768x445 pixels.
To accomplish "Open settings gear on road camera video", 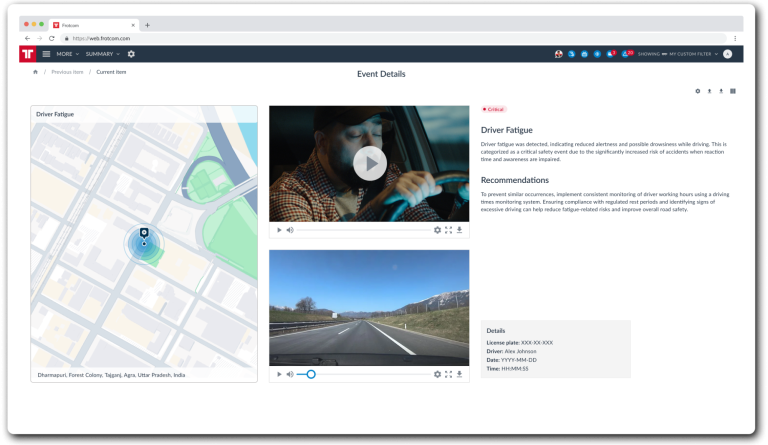I will (437, 374).
